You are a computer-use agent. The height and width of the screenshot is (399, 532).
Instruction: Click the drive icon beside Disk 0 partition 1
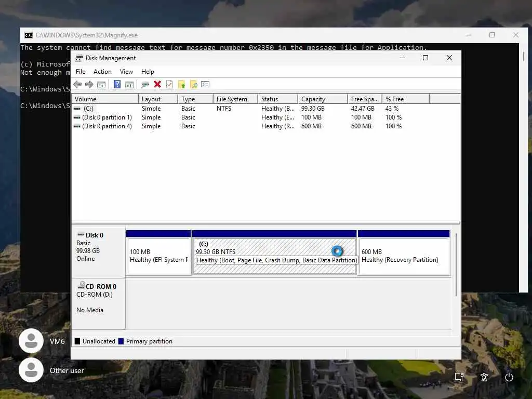tap(77, 117)
